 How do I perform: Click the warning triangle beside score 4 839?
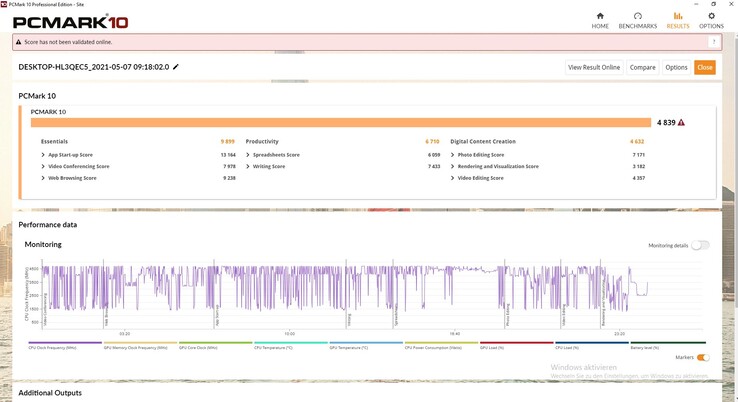(681, 123)
